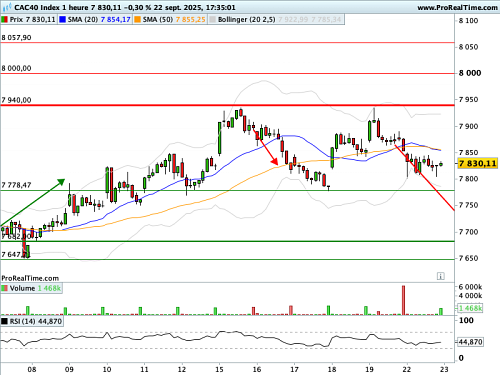Click the blue SMA (20) color swatch
The image size is (500, 375).
pos(62,20)
